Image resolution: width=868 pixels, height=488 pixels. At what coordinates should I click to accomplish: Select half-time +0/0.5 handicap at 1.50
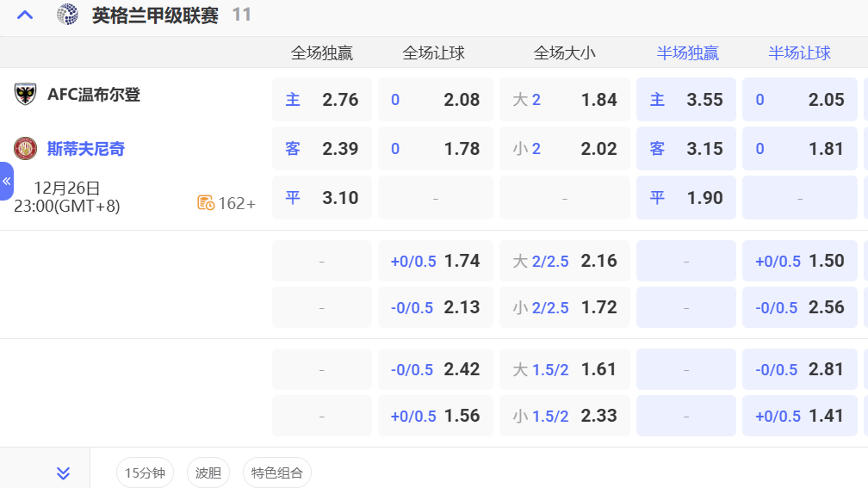point(799,261)
